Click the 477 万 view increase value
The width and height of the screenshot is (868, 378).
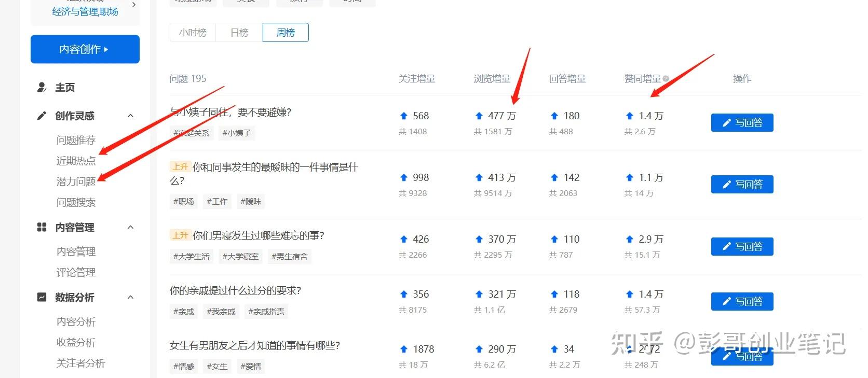coord(502,116)
